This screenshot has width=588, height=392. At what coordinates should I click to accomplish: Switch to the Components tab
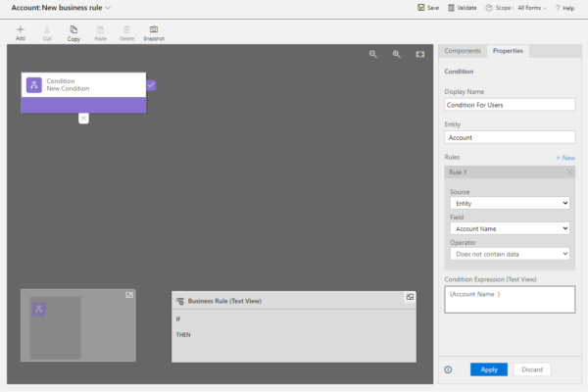click(x=463, y=51)
